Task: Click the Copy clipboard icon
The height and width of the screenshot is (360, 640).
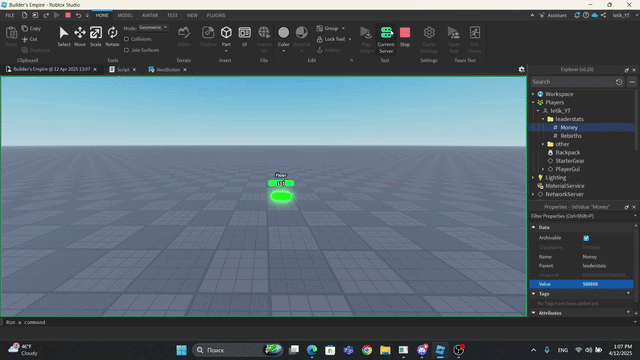Action: [x=25, y=28]
